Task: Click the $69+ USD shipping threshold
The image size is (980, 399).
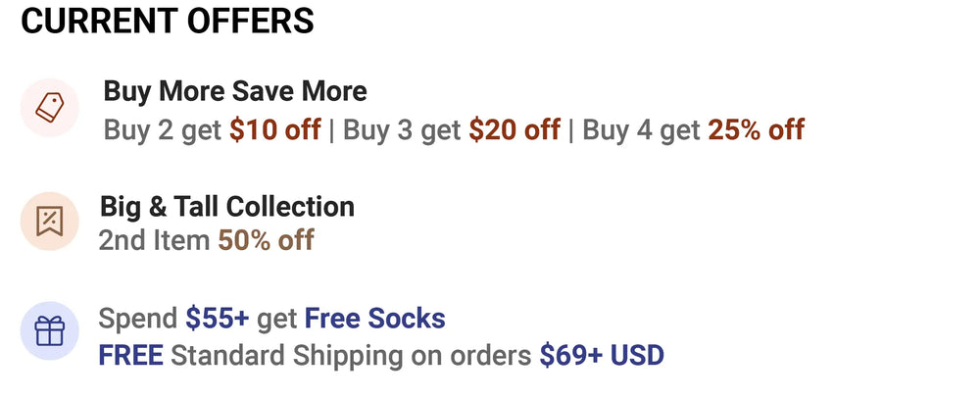Action: click(x=602, y=355)
